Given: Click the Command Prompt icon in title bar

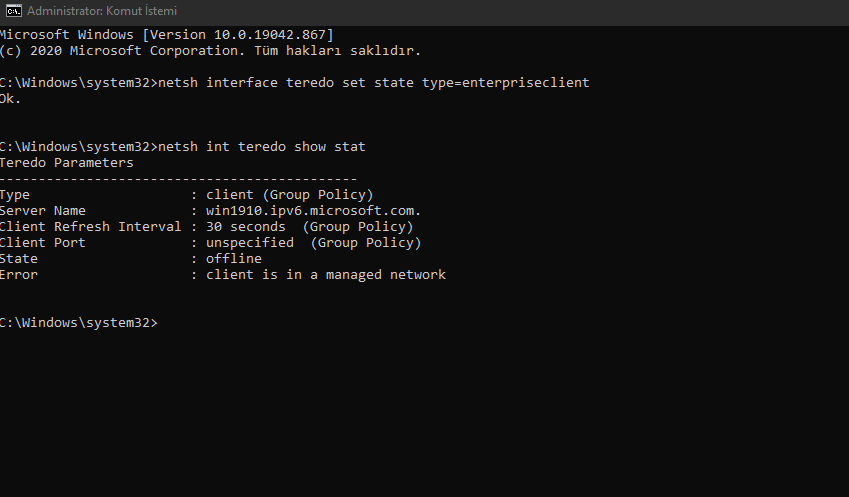Looking at the screenshot, I should click(x=14, y=11).
